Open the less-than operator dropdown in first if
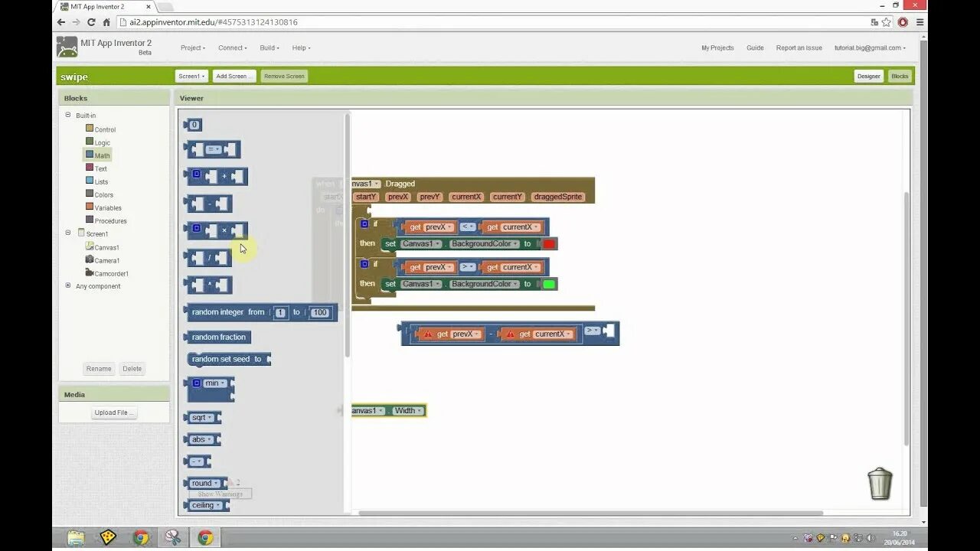980x551 pixels. [x=468, y=227]
